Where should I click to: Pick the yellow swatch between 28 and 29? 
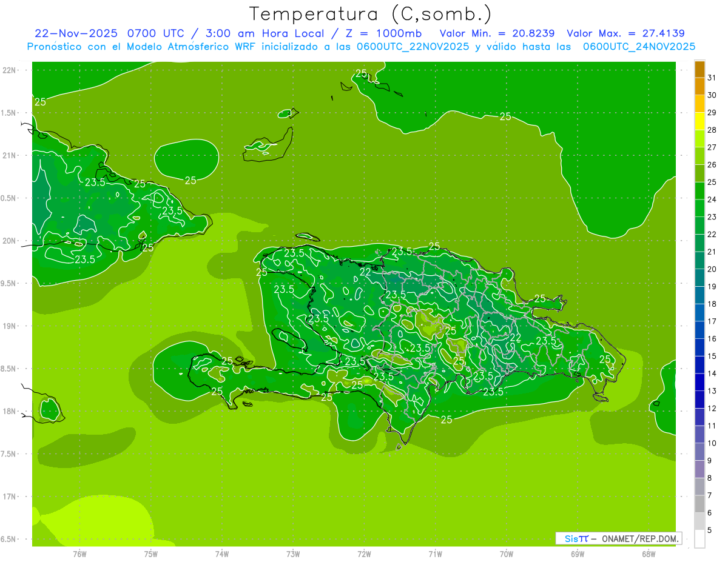click(x=699, y=121)
